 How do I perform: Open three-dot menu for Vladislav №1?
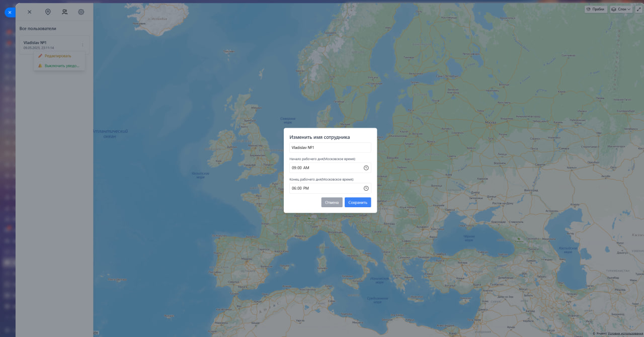83,45
